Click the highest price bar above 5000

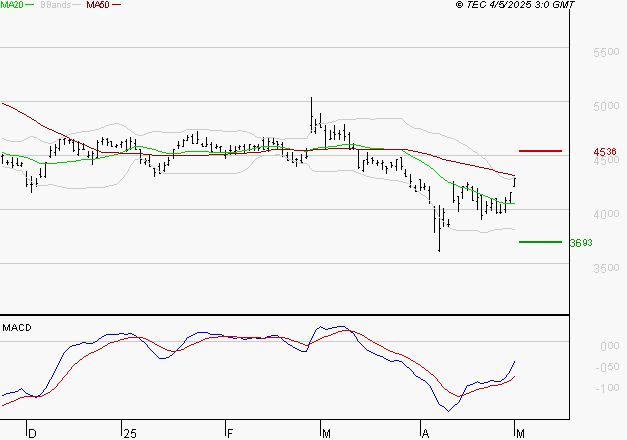point(312,105)
